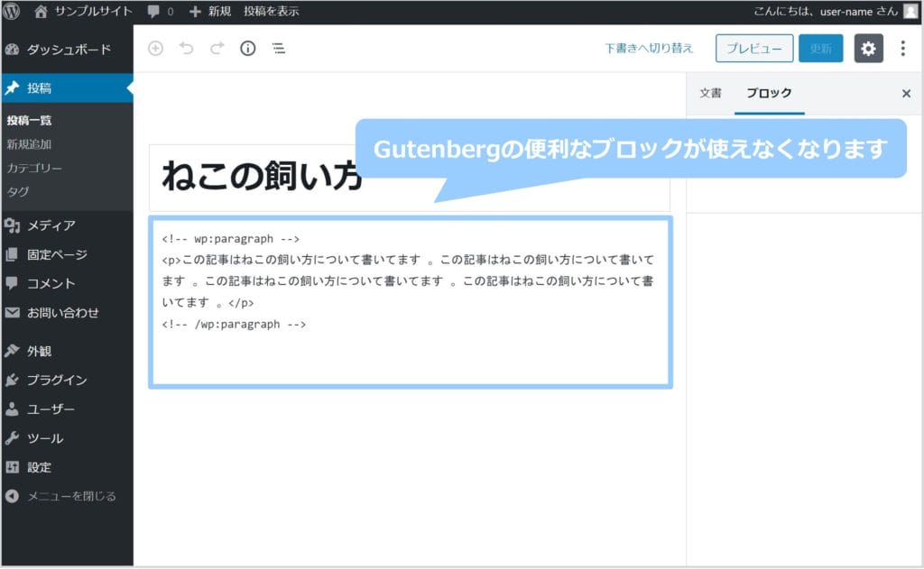Open the user-name account menu
The width and height of the screenshot is (924, 569).
point(826,11)
